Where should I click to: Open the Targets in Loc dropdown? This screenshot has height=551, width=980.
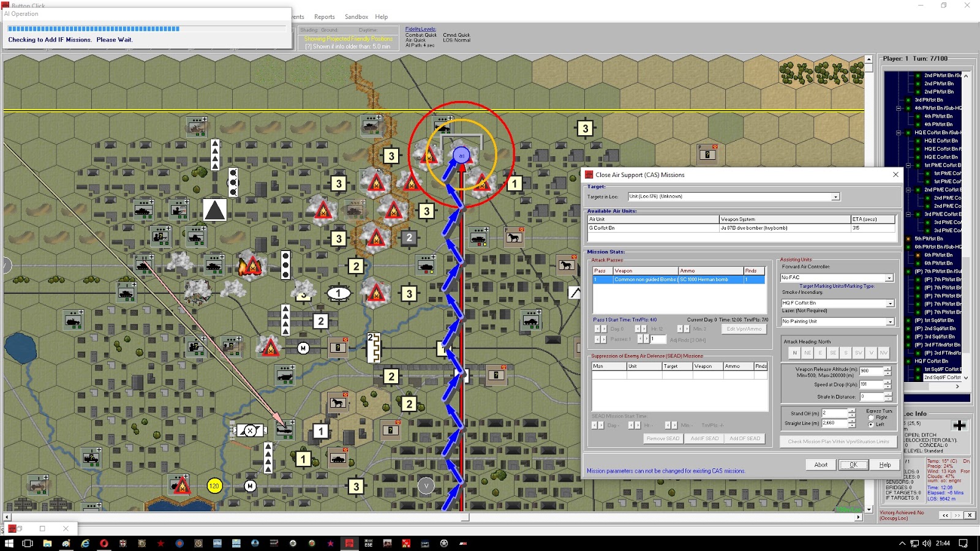pyautogui.click(x=835, y=197)
